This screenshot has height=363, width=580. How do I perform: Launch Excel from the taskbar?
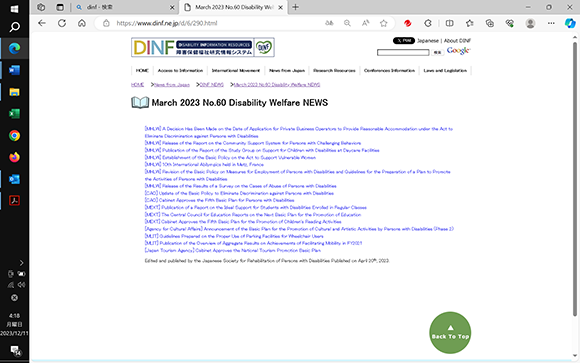[14, 114]
